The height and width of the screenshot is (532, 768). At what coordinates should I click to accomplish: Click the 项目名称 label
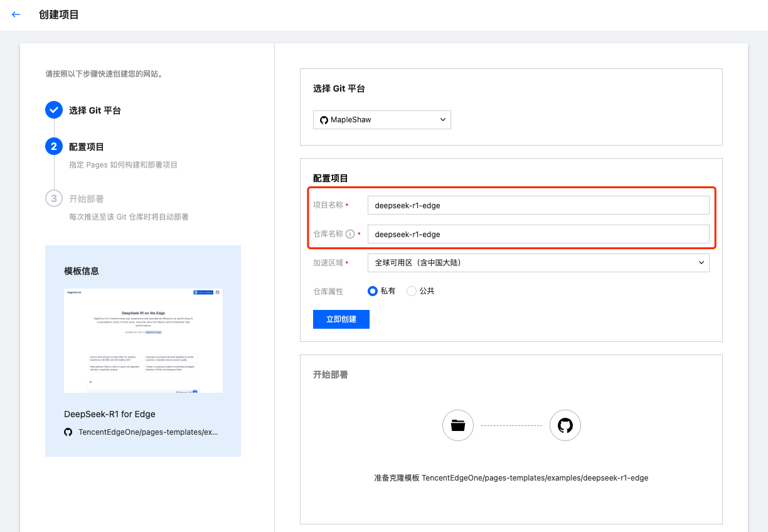pos(328,205)
